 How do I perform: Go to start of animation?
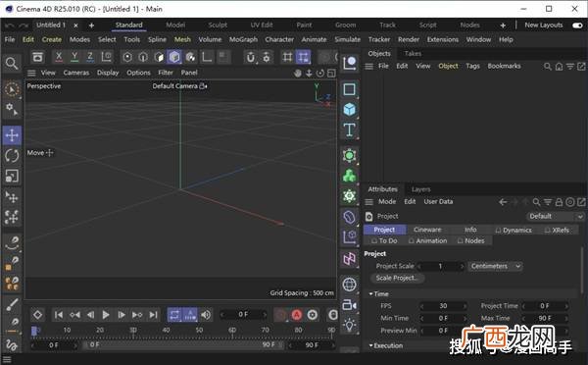tap(59, 315)
